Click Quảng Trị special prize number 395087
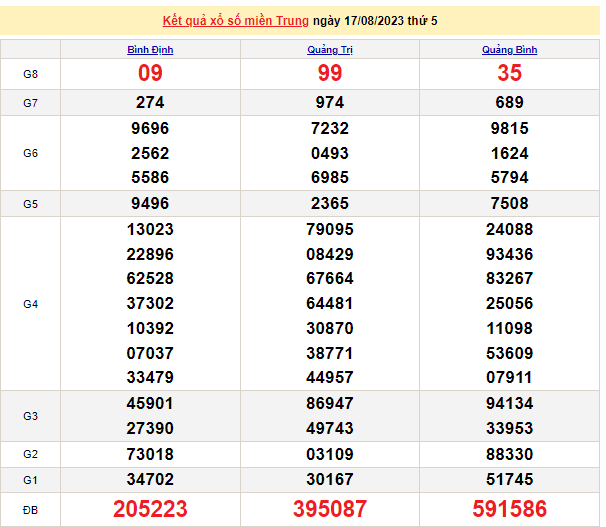The image size is (606, 527). click(x=329, y=509)
